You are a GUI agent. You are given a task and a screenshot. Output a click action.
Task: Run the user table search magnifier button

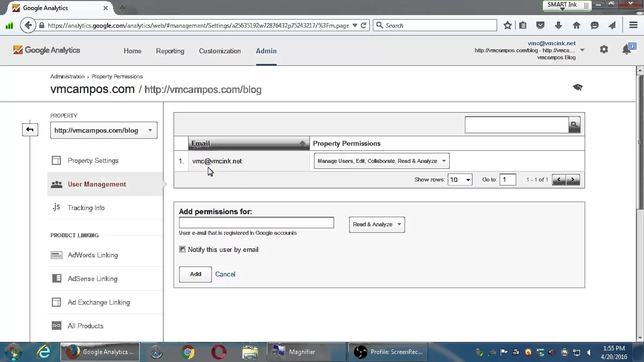click(574, 125)
